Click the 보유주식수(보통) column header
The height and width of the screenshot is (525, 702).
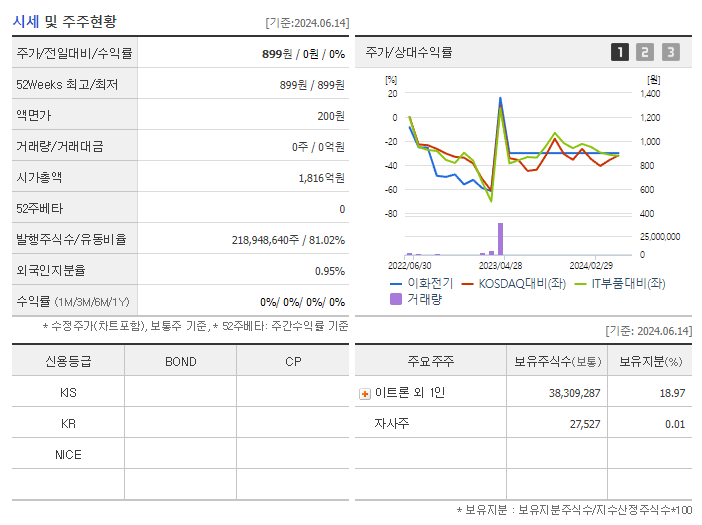557,362
